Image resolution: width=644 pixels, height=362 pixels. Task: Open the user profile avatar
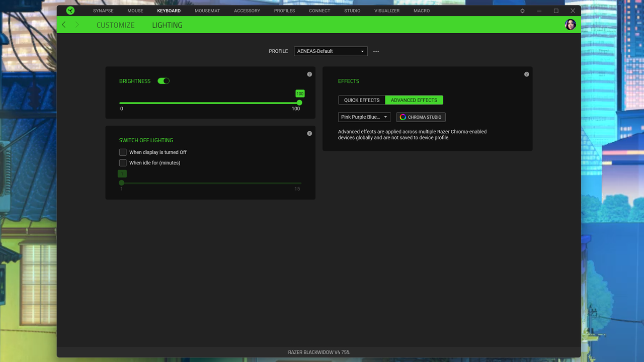tap(570, 25)
